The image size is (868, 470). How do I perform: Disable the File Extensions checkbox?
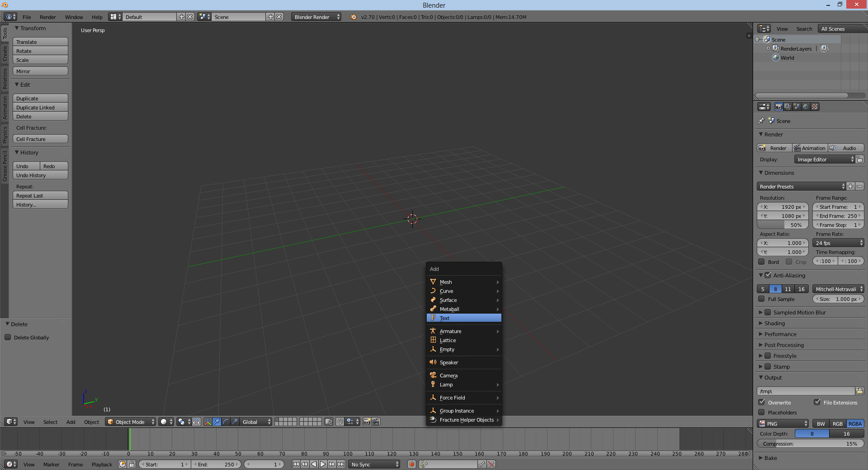(817, 402)
